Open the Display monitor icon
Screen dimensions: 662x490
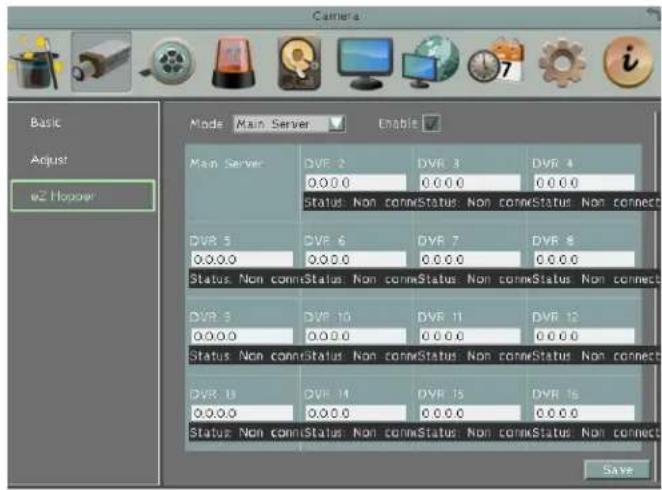(365, 63)
